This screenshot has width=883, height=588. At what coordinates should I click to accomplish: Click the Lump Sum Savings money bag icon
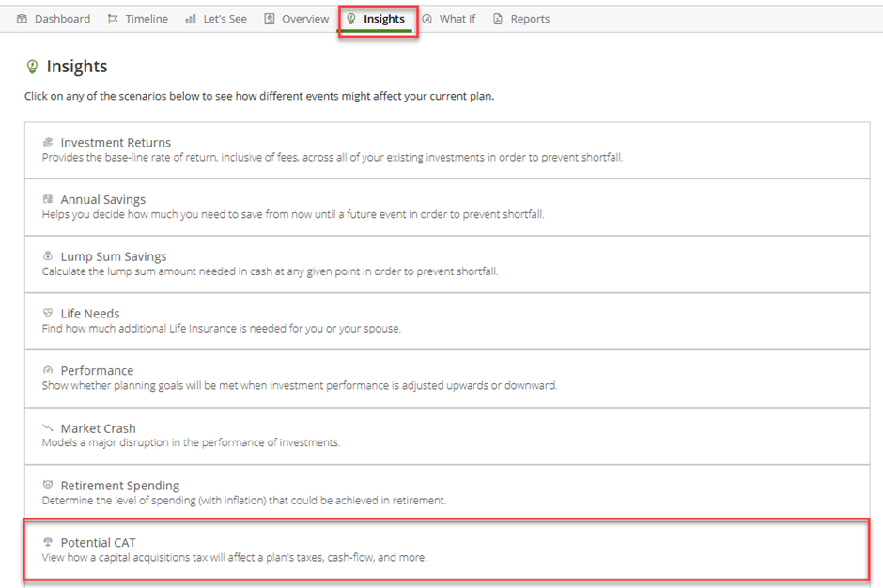coord(48,255)
